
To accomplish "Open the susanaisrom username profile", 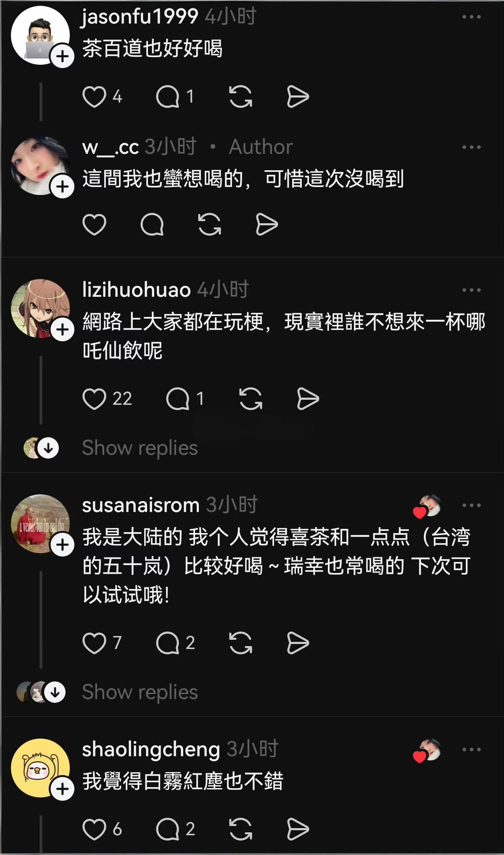I will 140,505.
